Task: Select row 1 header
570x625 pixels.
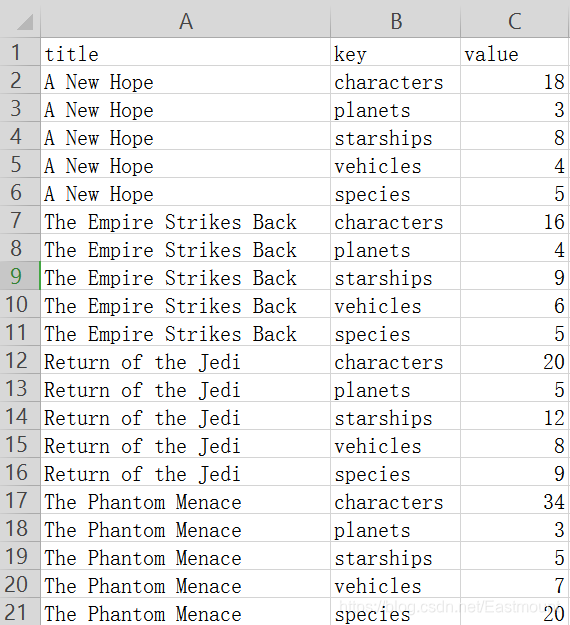Action: pos(20,52)
